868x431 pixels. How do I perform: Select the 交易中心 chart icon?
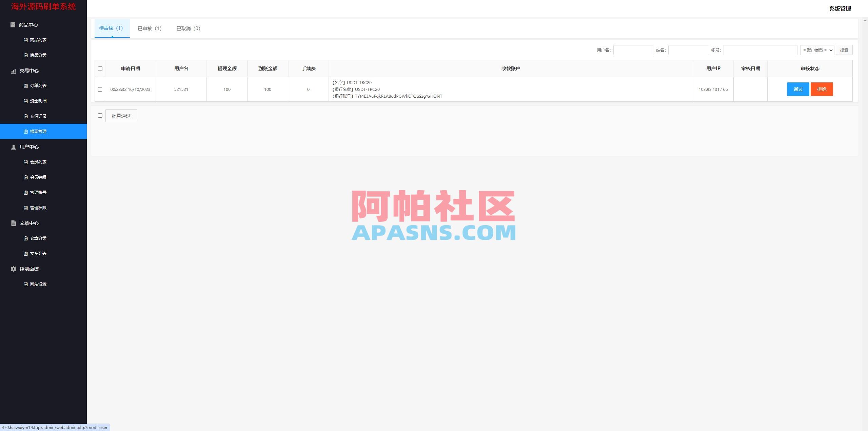[13, 71]
